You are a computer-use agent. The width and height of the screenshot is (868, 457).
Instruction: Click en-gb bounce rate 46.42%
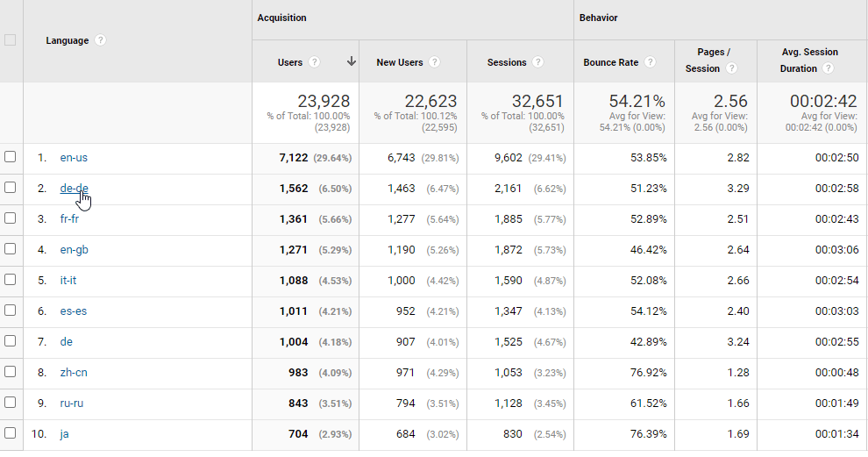(x=648, y=250)
